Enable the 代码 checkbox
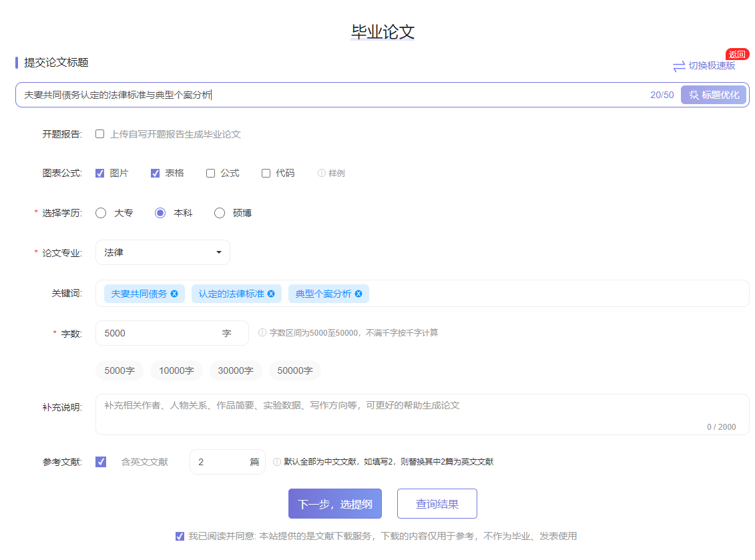 coord(266,174)
